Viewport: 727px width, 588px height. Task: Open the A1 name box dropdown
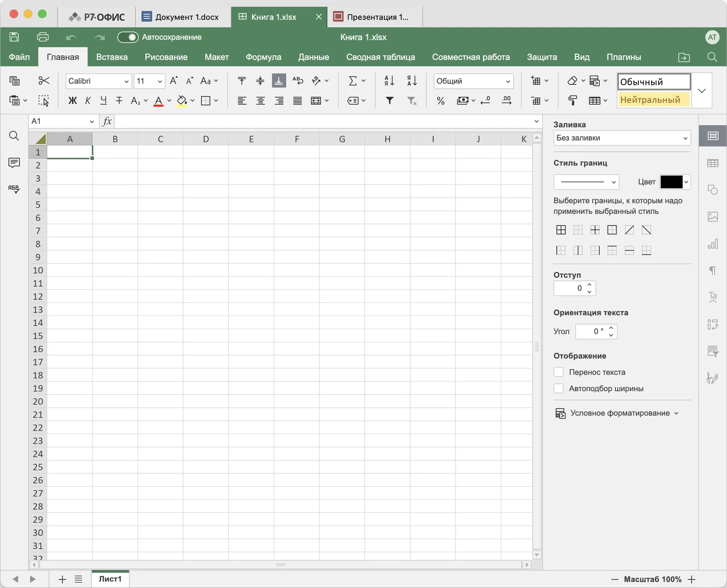tap(92, 121)
